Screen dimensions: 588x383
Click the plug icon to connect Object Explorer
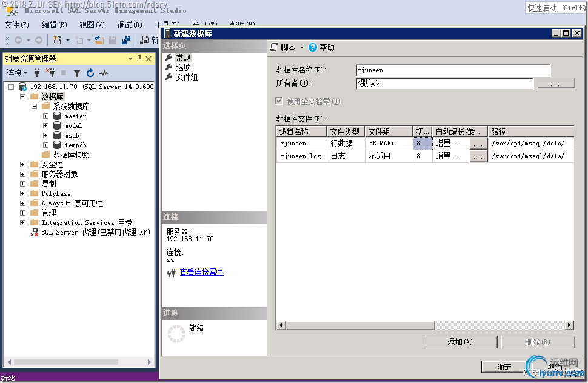(37, 73)
